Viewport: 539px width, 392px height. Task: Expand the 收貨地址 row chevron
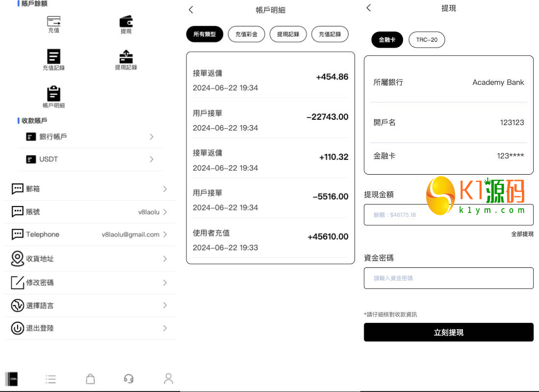pos(165,259)
